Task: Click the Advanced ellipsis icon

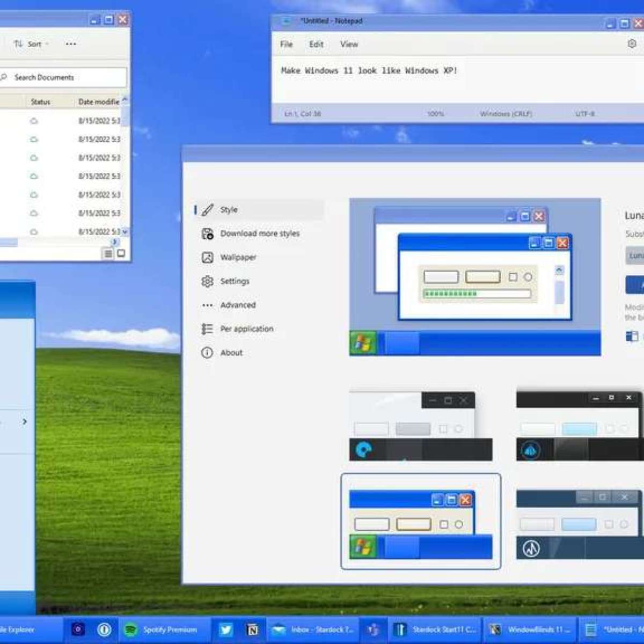Action: pyautogui.click(x=207, y=305)
